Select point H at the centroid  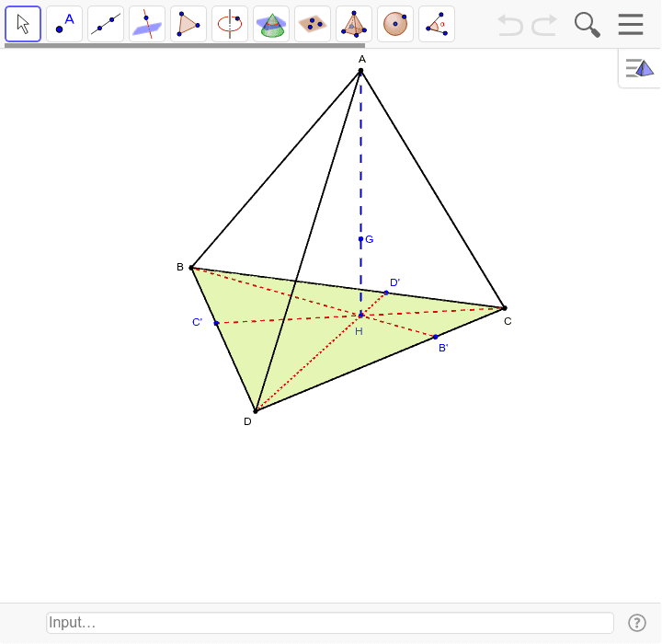[360, 316]
